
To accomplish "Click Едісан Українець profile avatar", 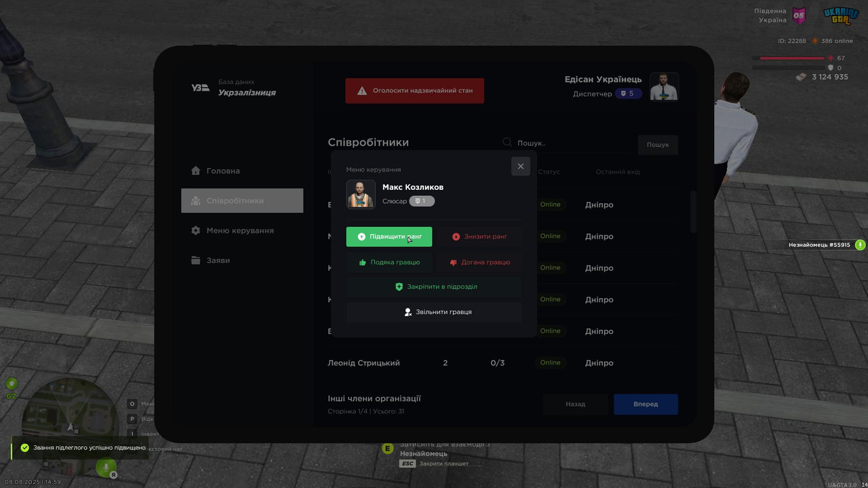I will pos(664,87).
